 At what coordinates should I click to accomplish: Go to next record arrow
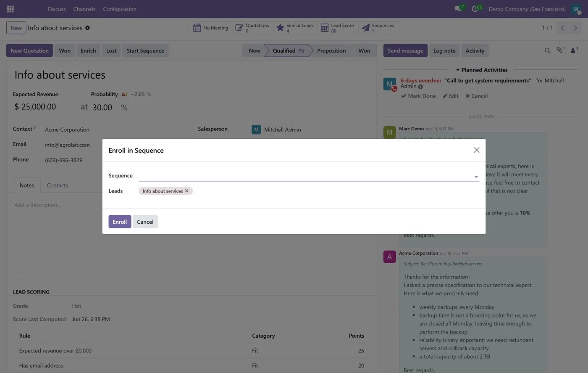[x=575, y=28]
